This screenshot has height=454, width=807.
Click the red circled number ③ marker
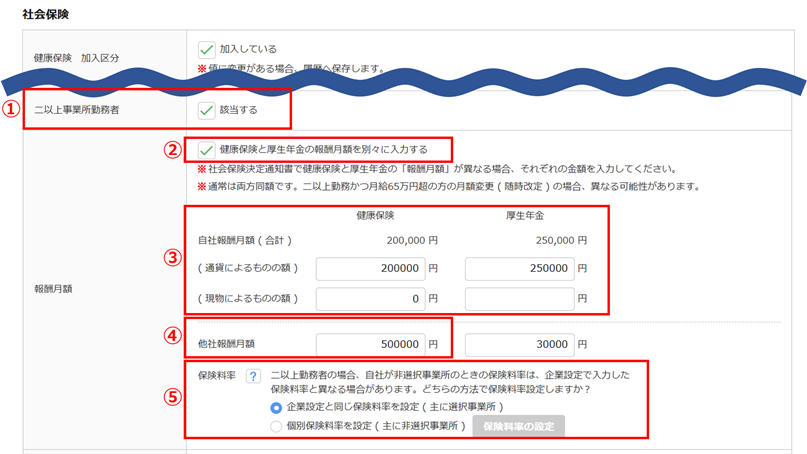point(172,255)
